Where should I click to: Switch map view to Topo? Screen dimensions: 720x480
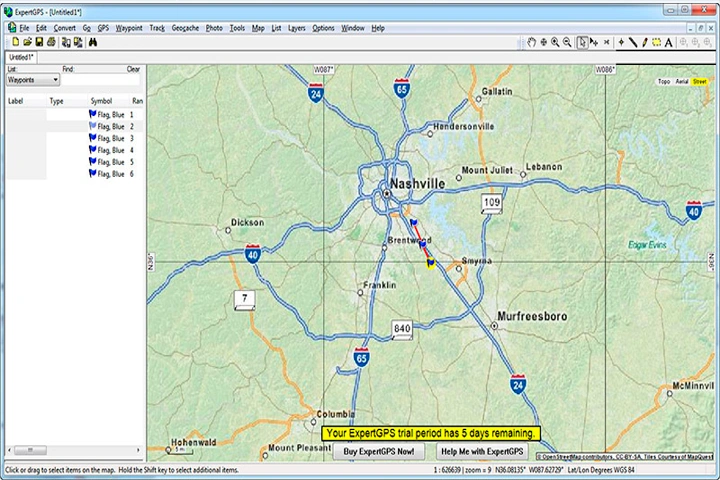click(x=664, y=81)
